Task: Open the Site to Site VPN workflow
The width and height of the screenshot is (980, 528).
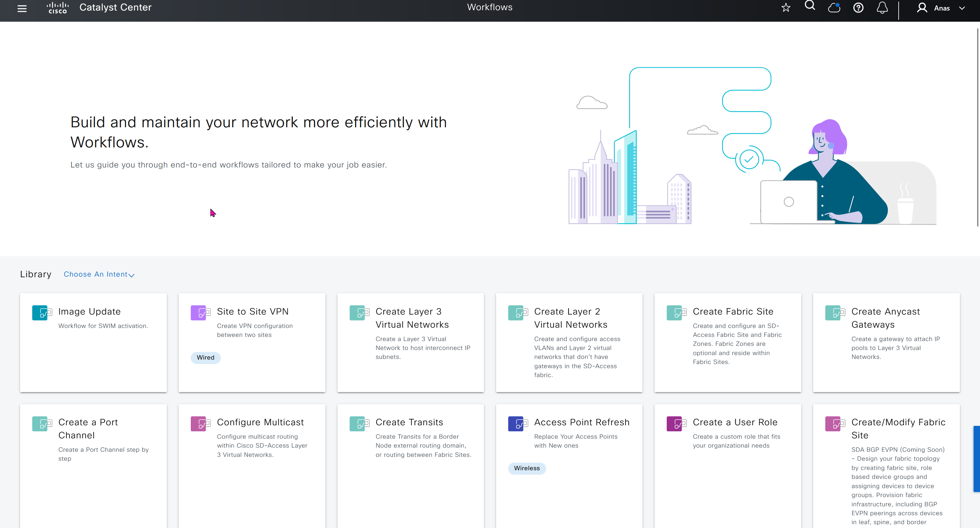Action: click(x=253, y=312)
